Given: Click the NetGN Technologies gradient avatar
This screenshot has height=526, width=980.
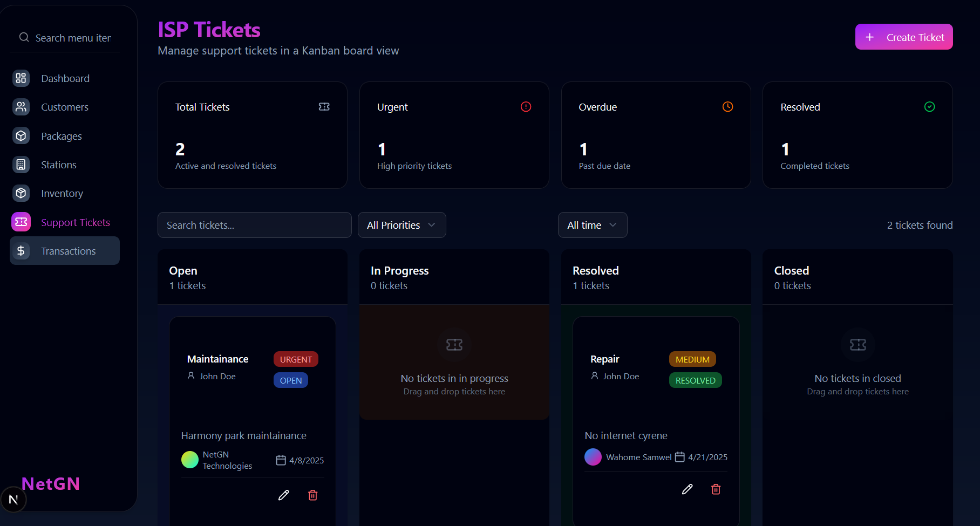Looking at the screenshot, I should [x=190, y=460].
